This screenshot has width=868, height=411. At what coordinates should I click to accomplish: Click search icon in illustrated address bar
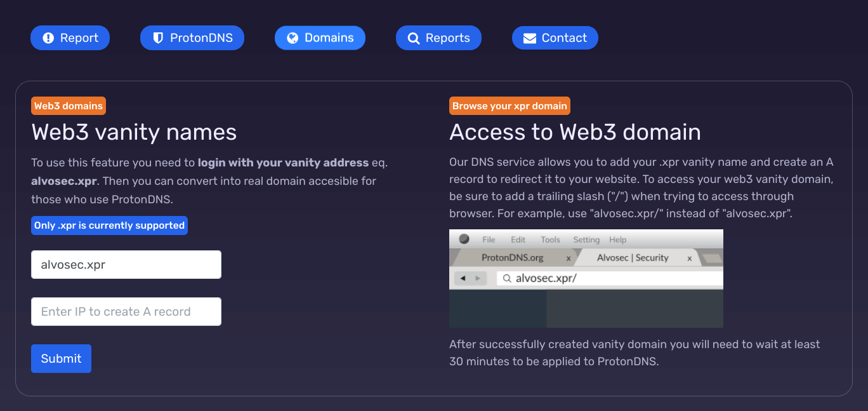click(506, 278)
